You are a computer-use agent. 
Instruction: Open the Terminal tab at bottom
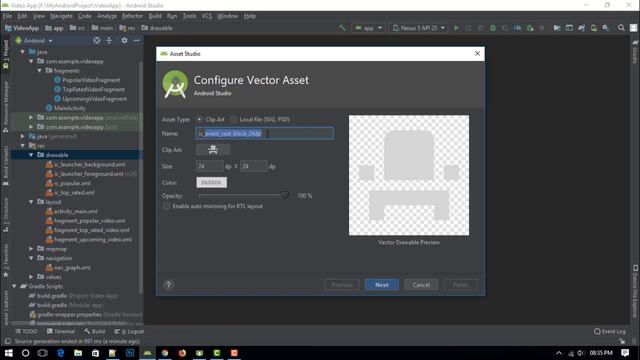61,331
